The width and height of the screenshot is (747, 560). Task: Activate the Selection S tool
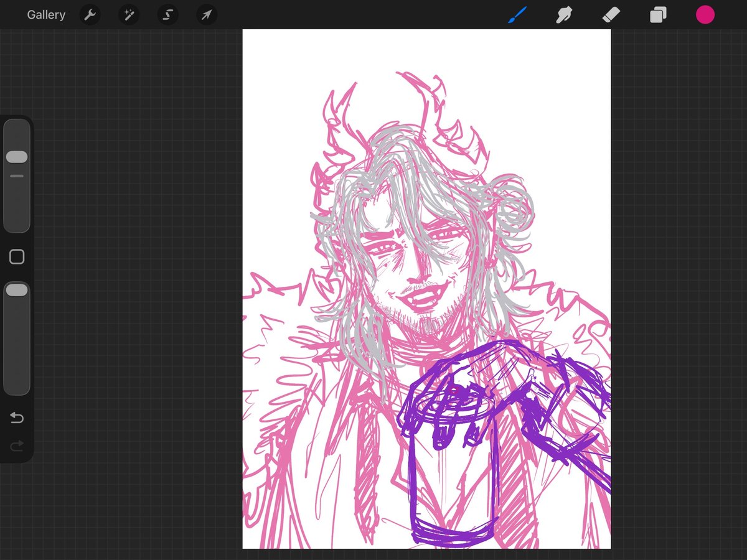point(167,15)
